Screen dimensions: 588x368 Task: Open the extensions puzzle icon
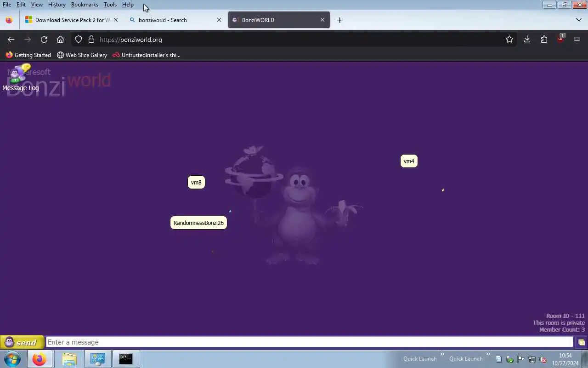[x=544, y=40]
